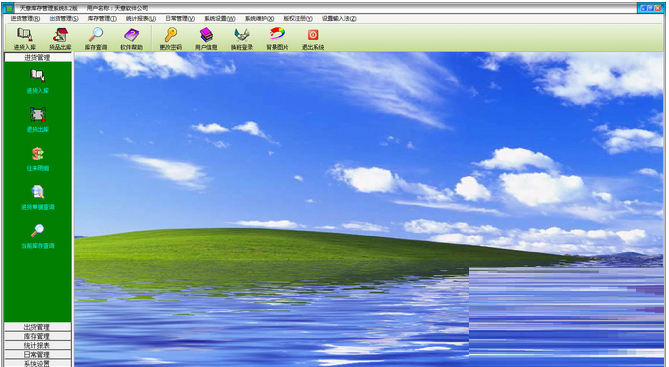Viewport: 669px width, 367px height.
Task: Expand the 出货管理 sidebar section
Action: click(38, 327)
